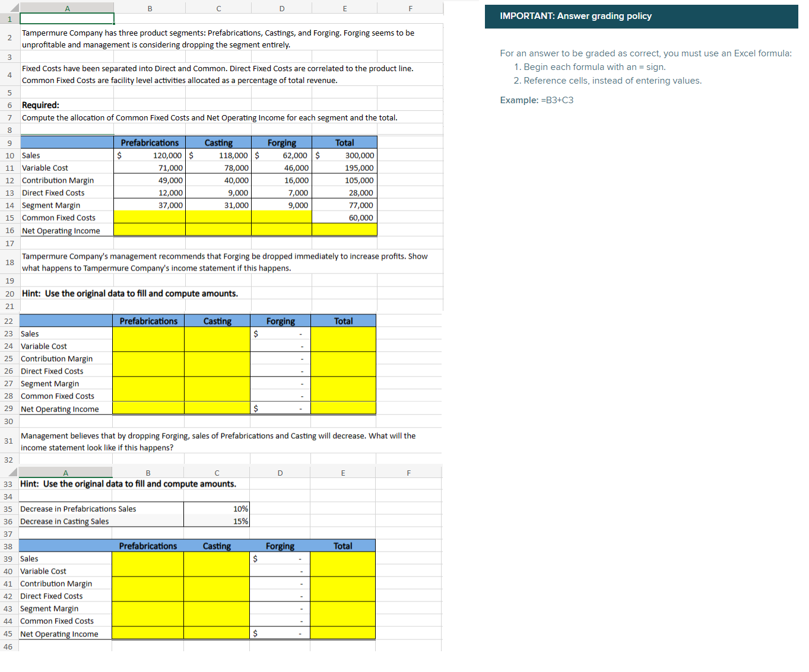
Task: Click Prefabrications Sales yellow cell in row 23
Action: coord(148,333)
